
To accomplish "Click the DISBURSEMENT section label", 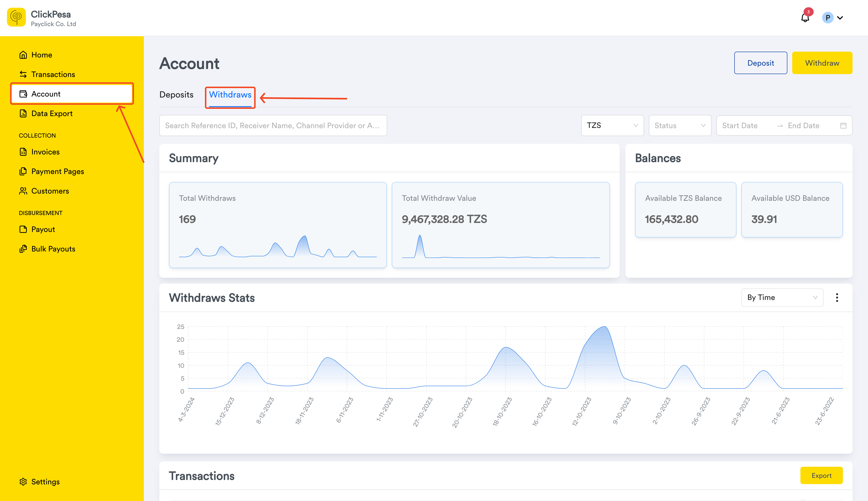I will point(41,213).
